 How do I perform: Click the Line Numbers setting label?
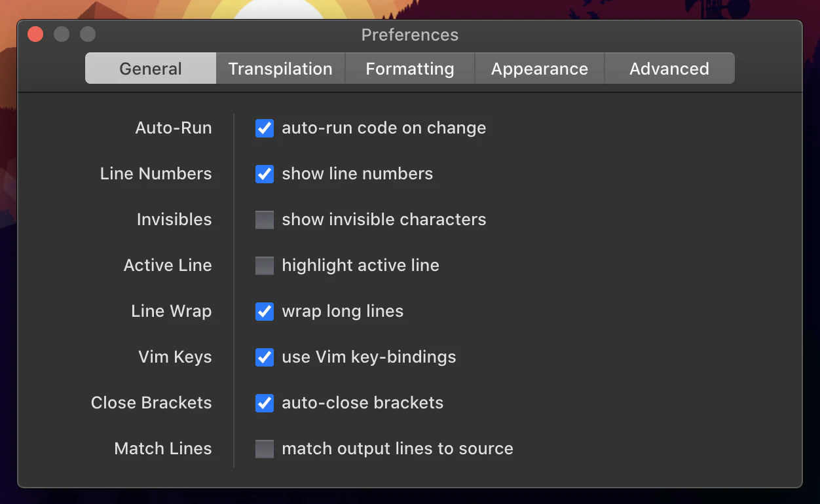click(156, 173)
